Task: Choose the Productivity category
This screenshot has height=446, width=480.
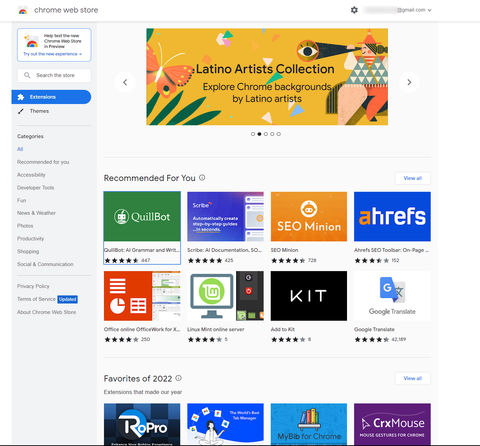Action: (x=30, y=239)
